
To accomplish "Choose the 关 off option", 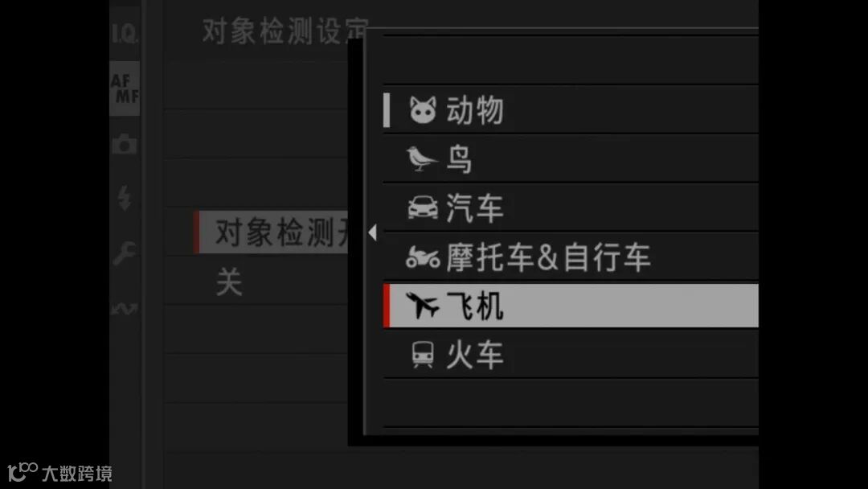I will (228, 281).
